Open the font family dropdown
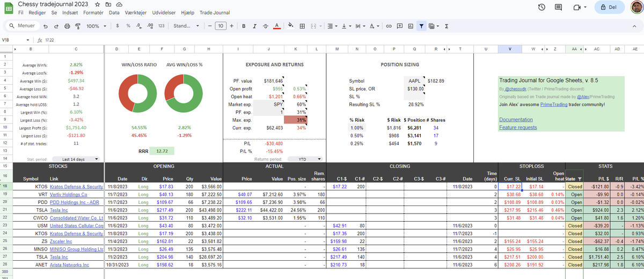 (186, 26)
